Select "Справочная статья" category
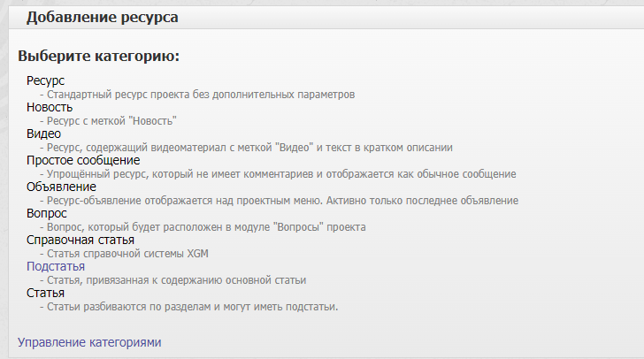 click(x=80, y=240)
